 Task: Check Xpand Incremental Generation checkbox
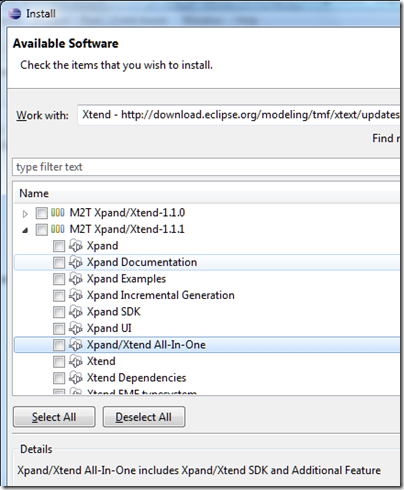[x=59, y=296]
